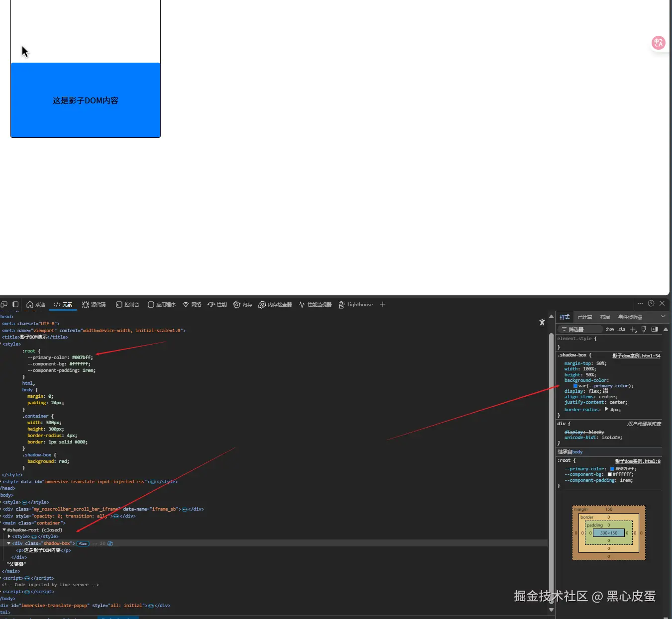The image size is (672, 619).
Task: Open the 影子dom案例.html:54 source link
Action: coord(636,356)
